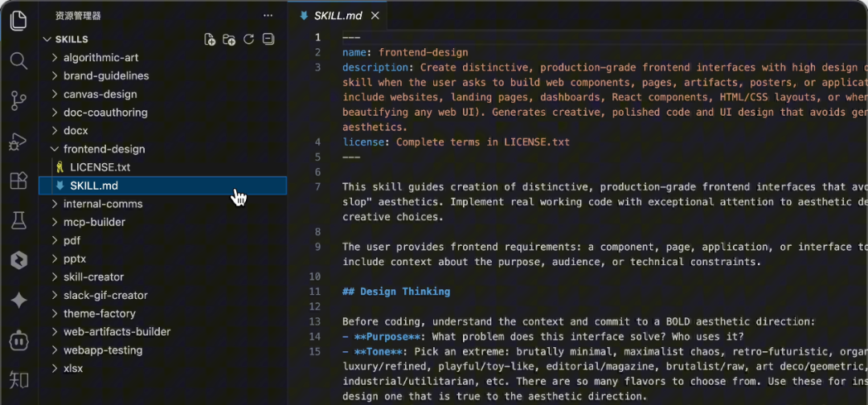Click 'frontend-design' value on line 2
This screenshot has height=405, width=868.
424,52
